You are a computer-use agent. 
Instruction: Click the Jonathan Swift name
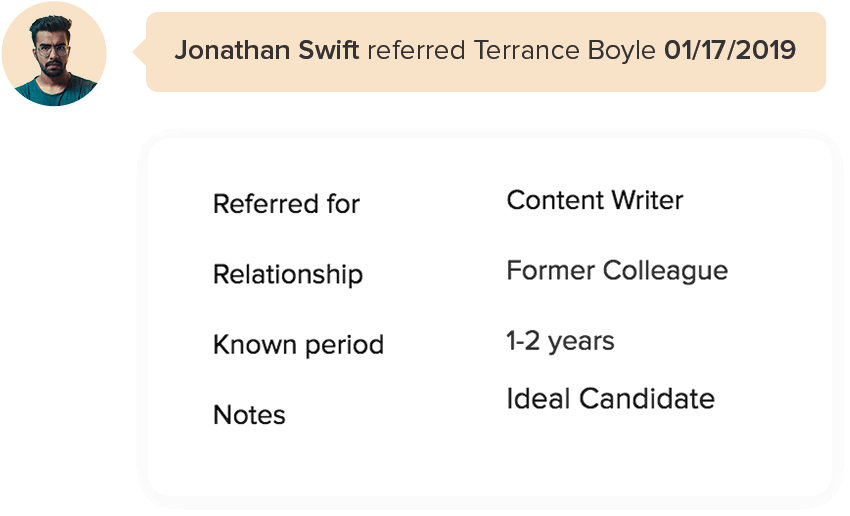tap(266, 51)
